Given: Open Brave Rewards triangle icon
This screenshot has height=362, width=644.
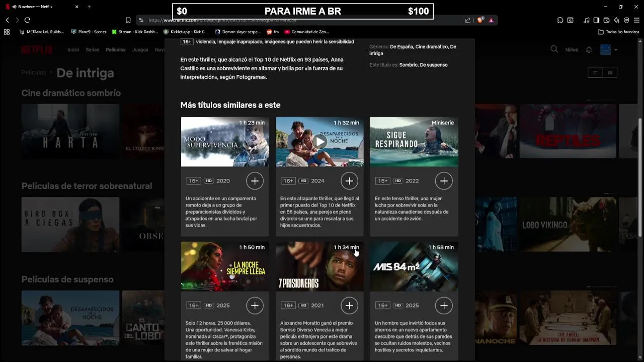Looking at the screenshot, I should [x=491, y=20].
